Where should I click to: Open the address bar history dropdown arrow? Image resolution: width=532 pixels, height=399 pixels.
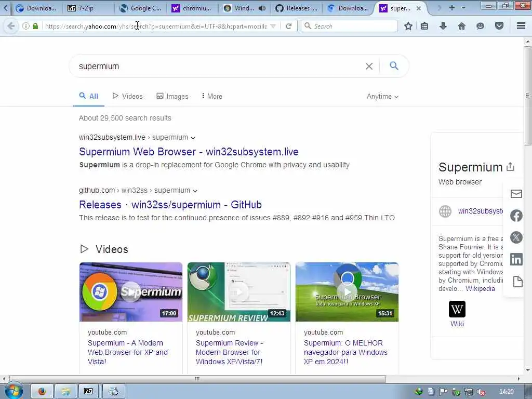(273, 26)
